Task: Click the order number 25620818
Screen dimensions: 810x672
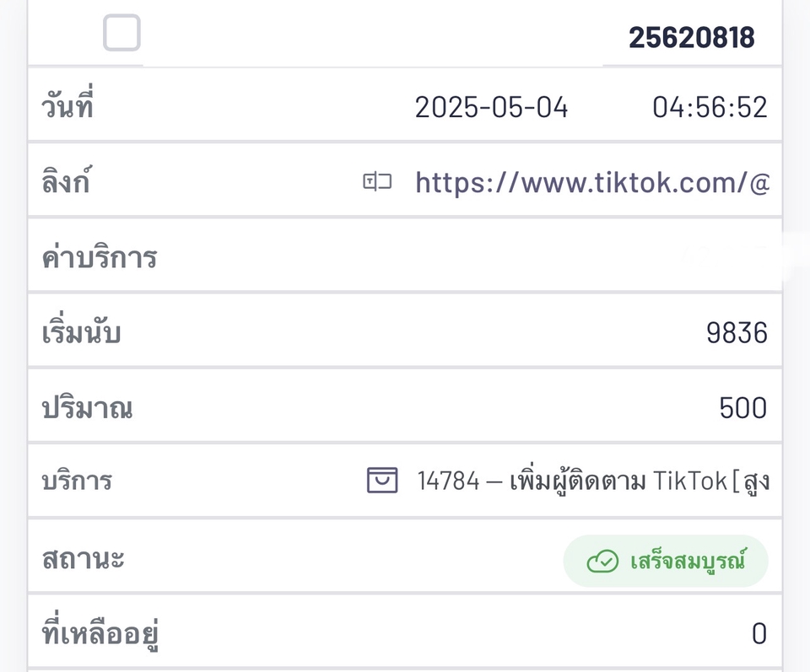Action: [x=693, y=36]
